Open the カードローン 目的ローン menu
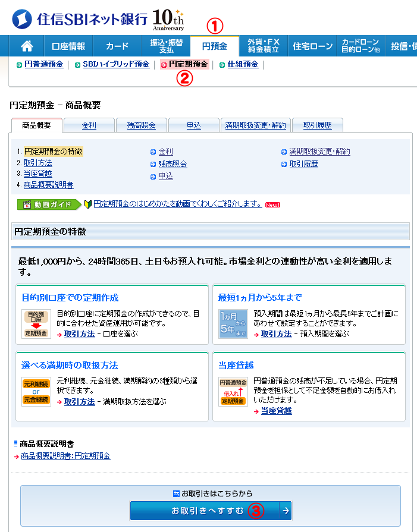 [360, 46]
